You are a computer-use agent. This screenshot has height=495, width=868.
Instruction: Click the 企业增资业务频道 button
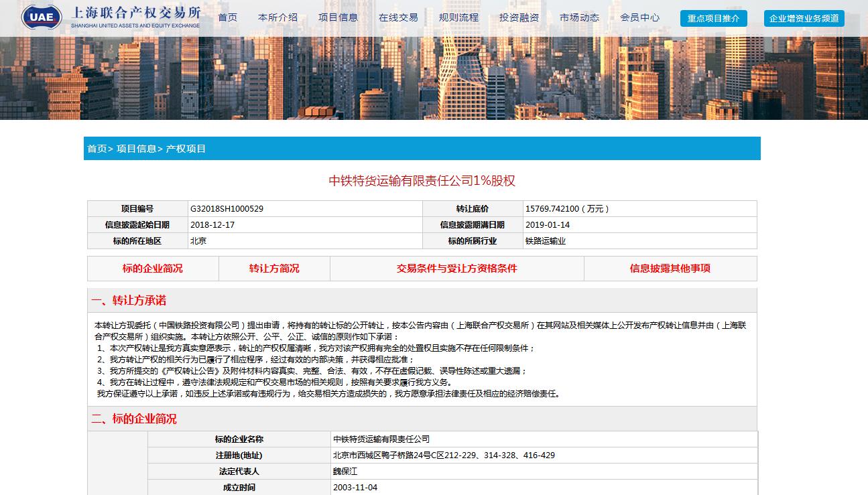tap(804, 19)
